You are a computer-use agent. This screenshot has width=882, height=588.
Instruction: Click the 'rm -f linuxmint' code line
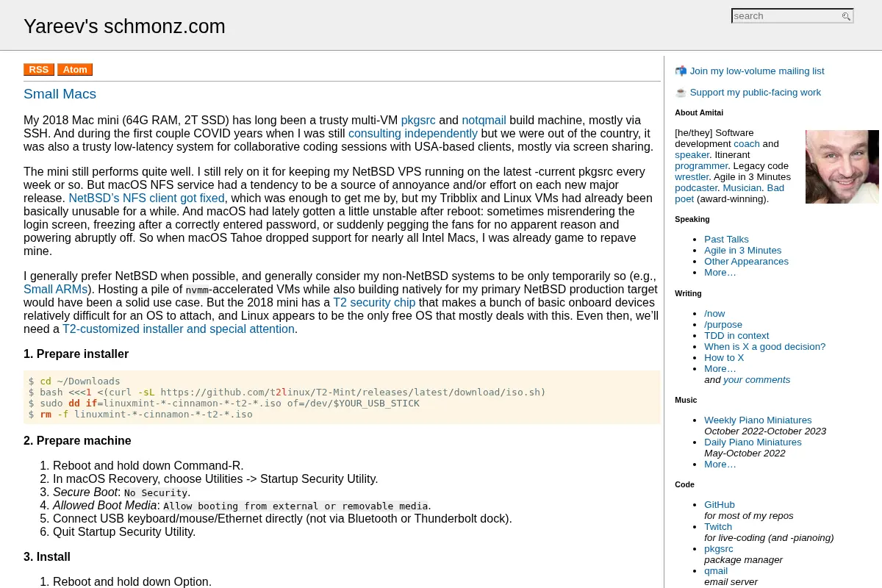[140, 415]
